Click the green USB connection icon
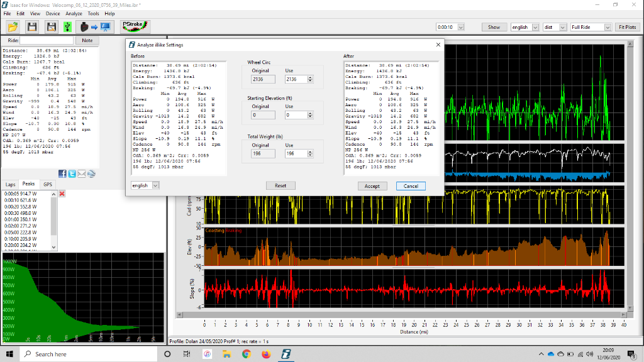The height and width of the screenshot is (362, 644). click(67, 27)
